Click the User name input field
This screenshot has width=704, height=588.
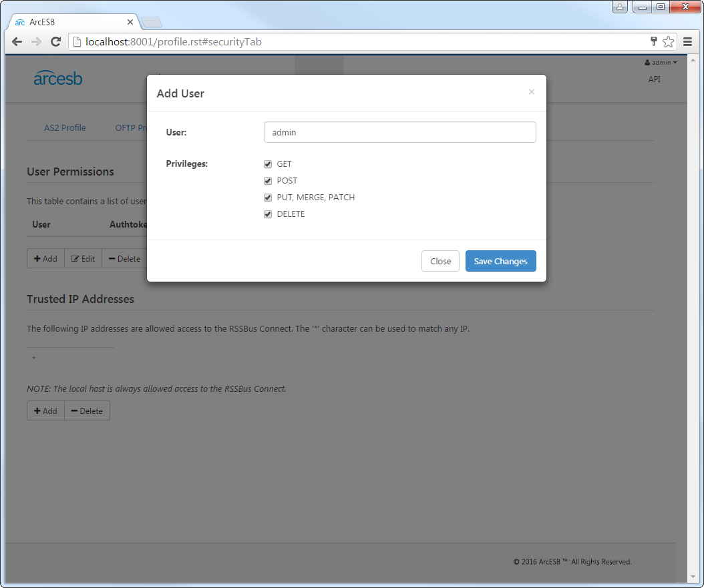[x=399, y=132]
